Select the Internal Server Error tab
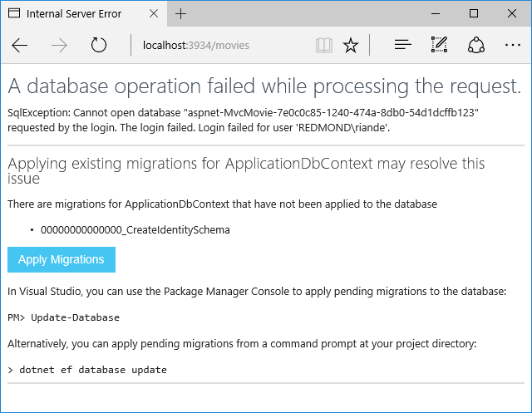The height and width of the screenshot is (413, 532). (x=75, y=14)
